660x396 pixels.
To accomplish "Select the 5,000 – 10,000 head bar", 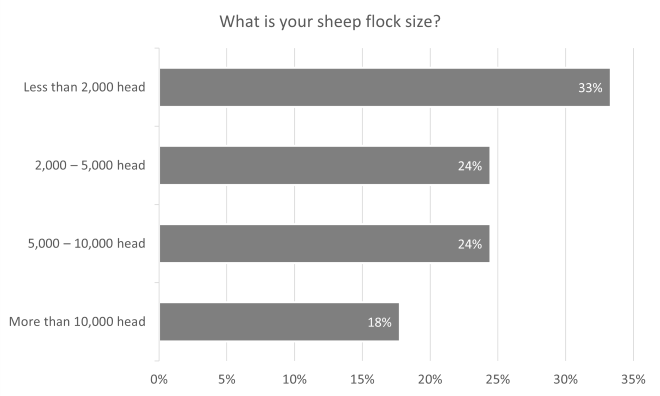I will pyautogui.click(x=325, y=244).
